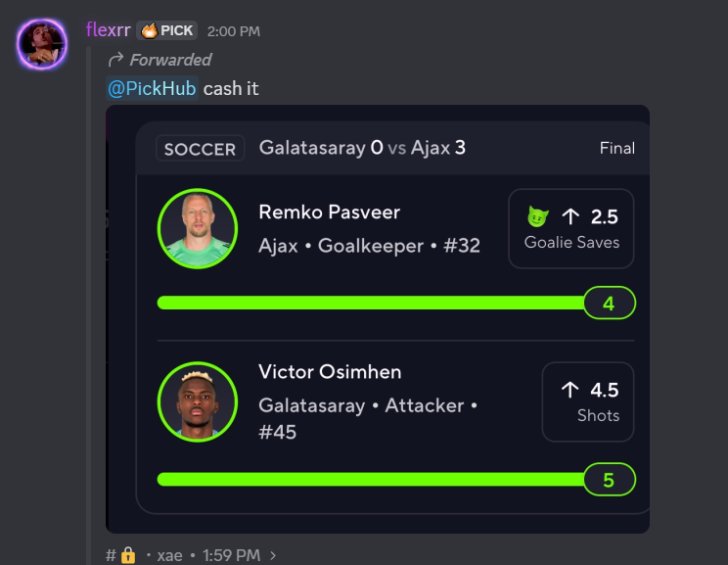Click up arrow beside 4.5 Shots
728x565 pixels.
coord(570,390)
